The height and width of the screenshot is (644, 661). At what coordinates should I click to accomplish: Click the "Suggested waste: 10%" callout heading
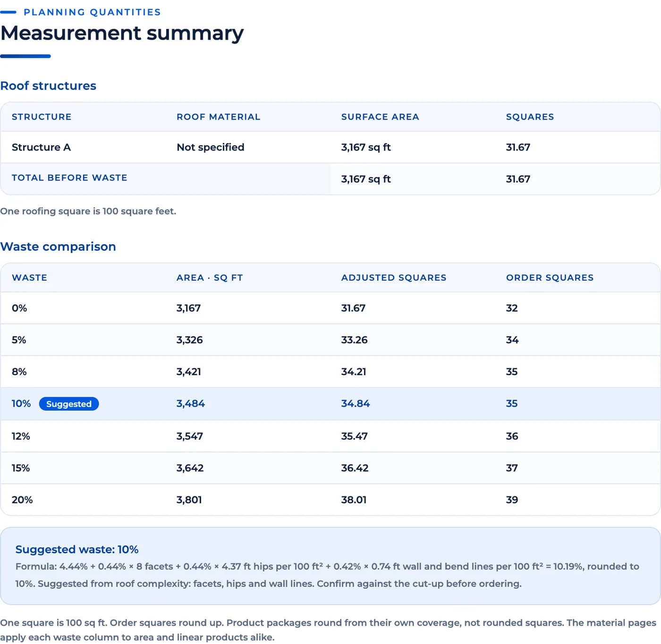[77, 550]
